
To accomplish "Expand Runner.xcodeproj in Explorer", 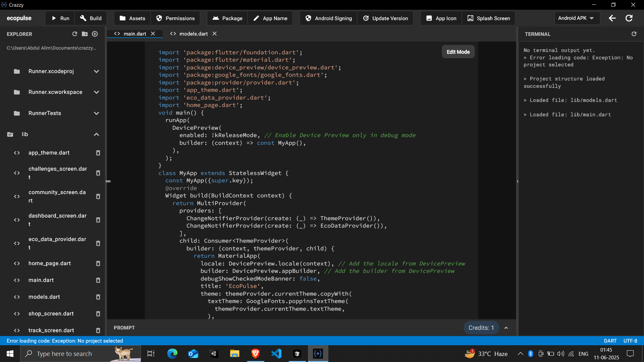I will (x=96, y=71).
